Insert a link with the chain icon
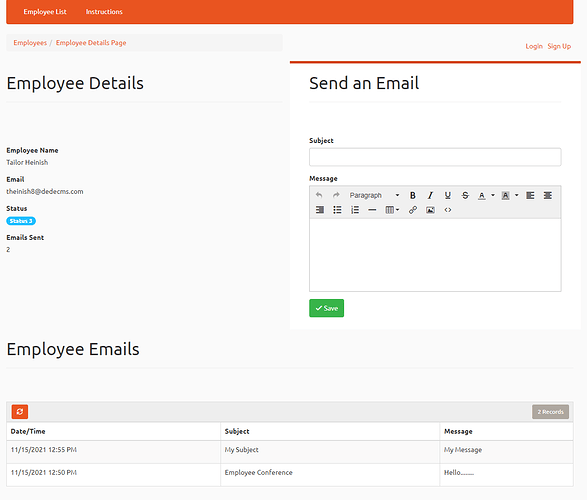The height and width of the screenshot is (500, 587). coord(413,210)
